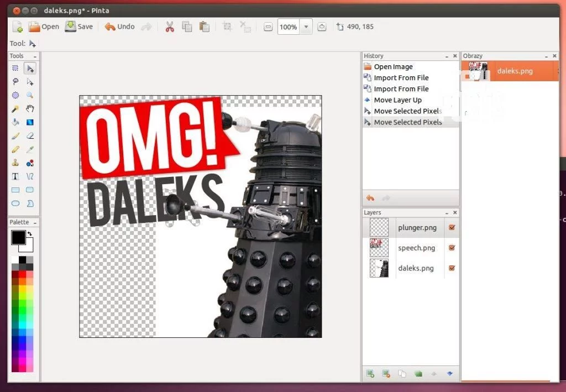Click the Crop to Selection icon
This screenshot has height=392, width=566.
[x=227, y=27]
